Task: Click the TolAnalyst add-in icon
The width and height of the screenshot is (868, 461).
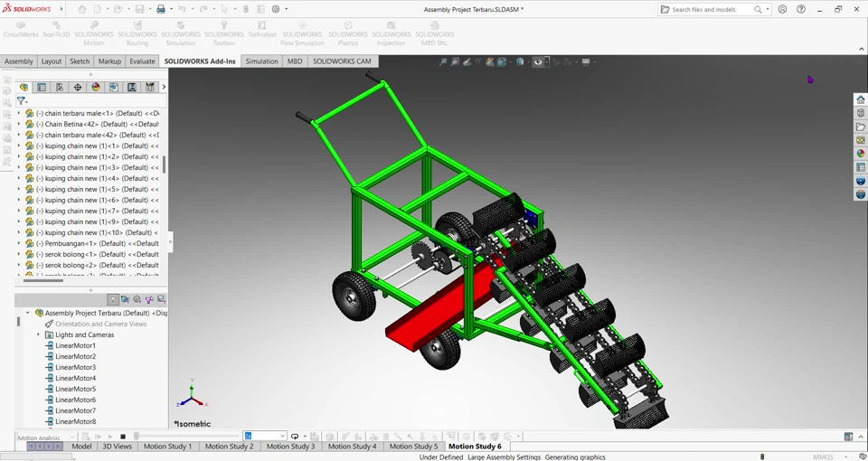Action: click(262, 29)
